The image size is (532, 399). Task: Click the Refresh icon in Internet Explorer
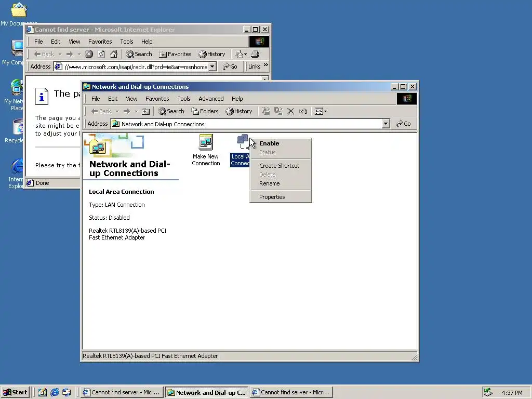tap(101, 54)
